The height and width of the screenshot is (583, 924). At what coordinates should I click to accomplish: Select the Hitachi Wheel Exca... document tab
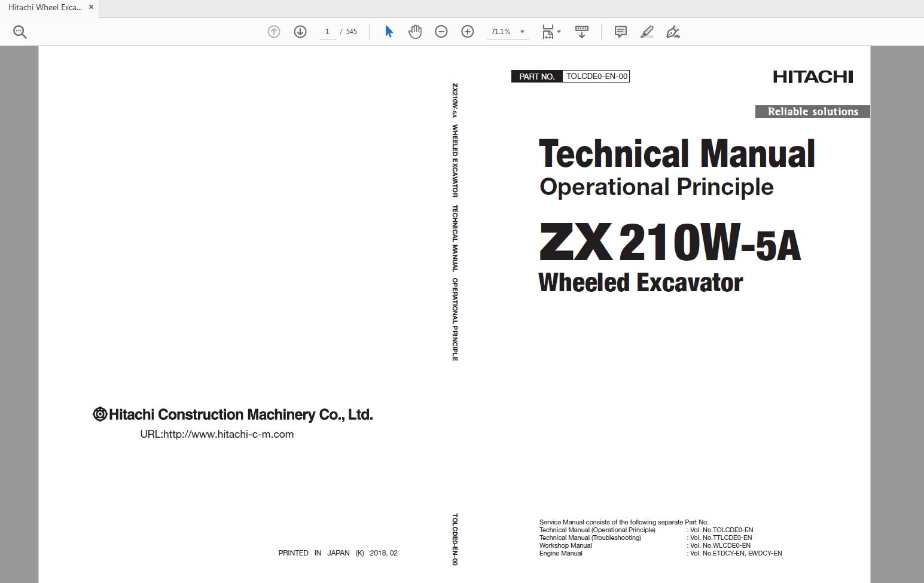[45, 7]
